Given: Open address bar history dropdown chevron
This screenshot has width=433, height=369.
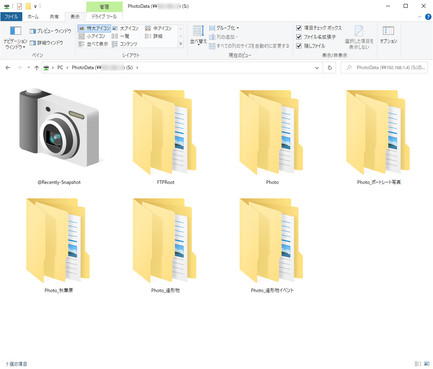Looking at the screenshot, I should [317, 68].
